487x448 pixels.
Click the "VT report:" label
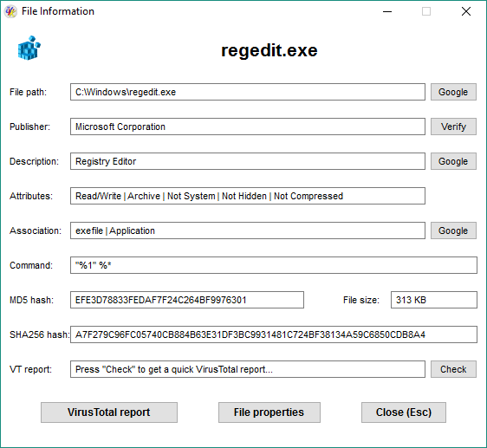30,369
